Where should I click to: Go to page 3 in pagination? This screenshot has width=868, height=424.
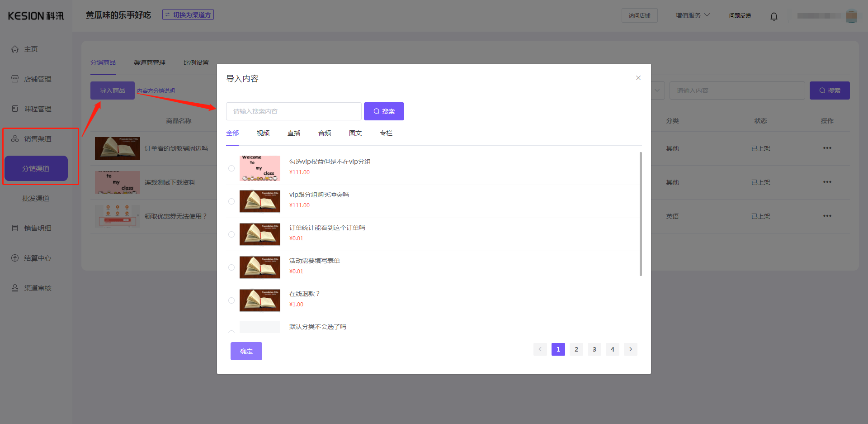(594, 349)
